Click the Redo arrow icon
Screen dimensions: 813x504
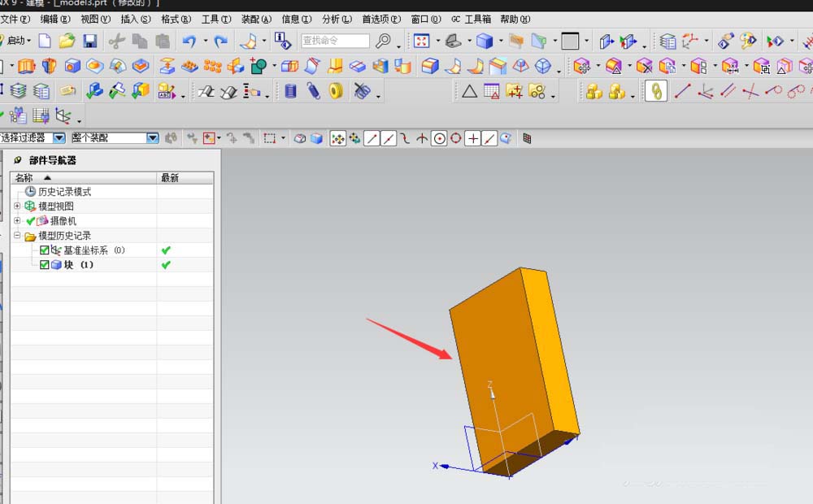tap(221, 41)
